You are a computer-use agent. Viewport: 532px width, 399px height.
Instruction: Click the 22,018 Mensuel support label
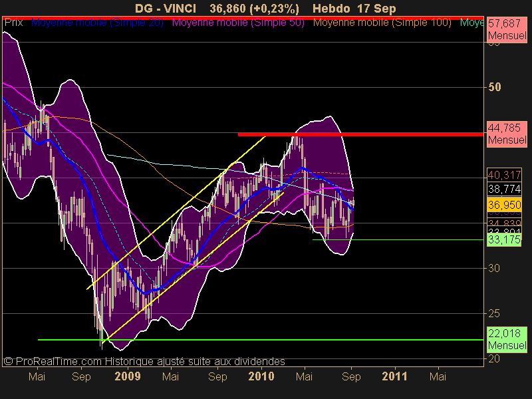click(507, 340)
